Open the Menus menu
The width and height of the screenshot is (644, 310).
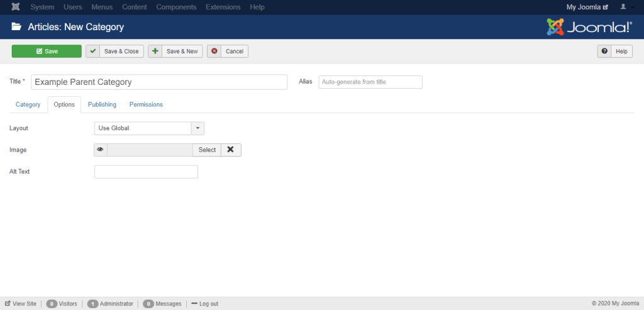(102, 7)
